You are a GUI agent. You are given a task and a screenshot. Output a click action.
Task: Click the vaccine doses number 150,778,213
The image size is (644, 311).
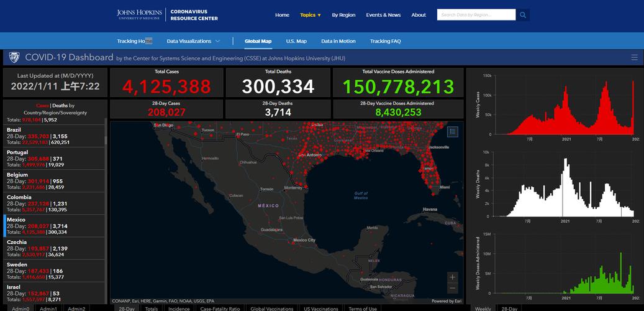[x=398, y=86]
